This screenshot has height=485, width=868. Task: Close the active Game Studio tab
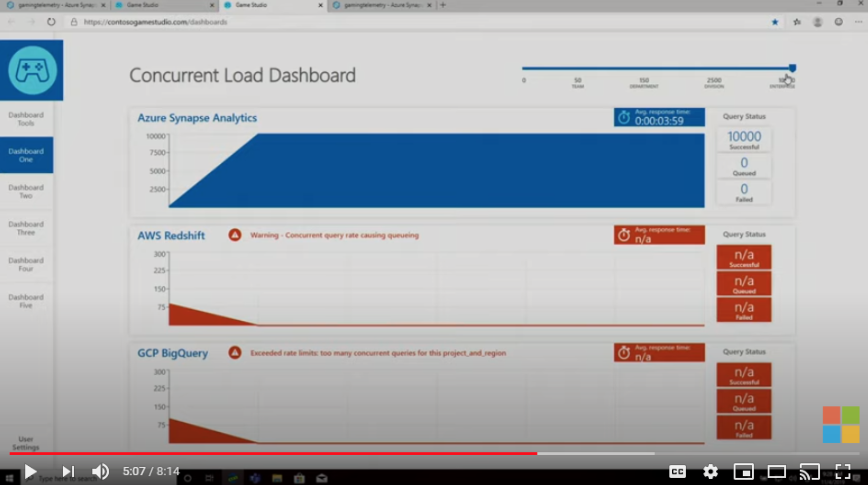click(320, 5)
